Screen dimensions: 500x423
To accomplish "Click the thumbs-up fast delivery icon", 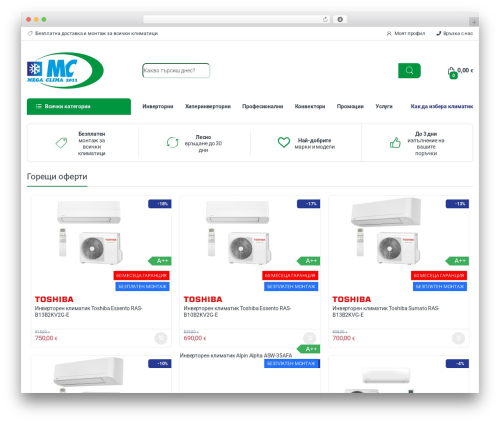I will tap(395, 143).
